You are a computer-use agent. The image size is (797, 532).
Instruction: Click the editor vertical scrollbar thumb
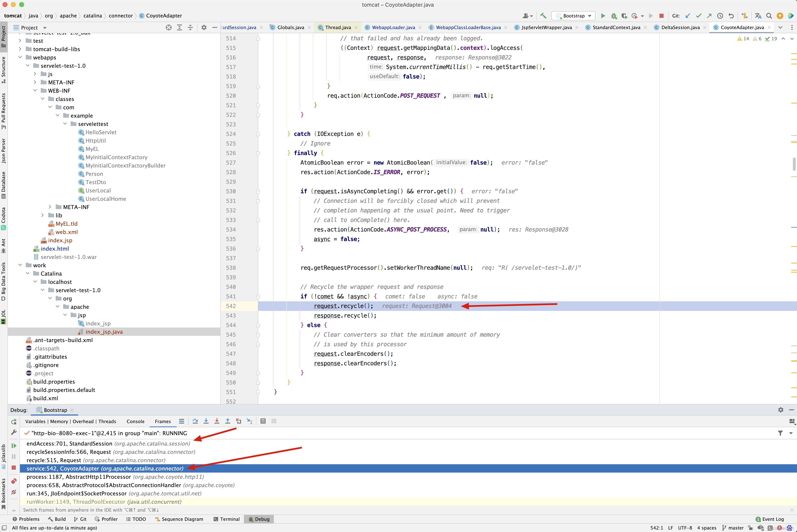click(794, 164)
